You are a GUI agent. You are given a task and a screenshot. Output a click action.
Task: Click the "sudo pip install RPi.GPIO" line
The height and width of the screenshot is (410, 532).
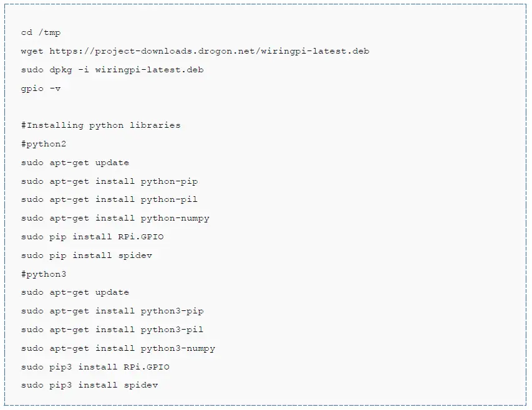(92, 237)
